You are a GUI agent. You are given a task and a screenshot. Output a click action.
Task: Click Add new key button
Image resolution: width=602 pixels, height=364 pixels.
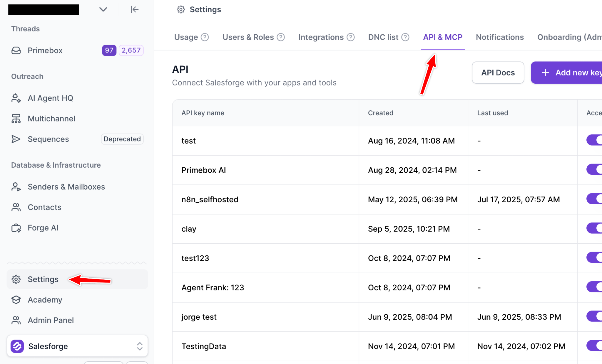tap(567, 73)
